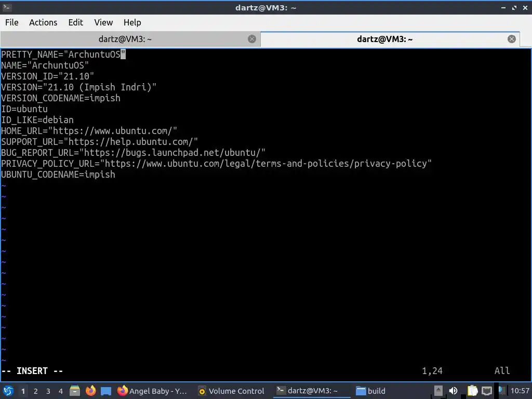Click the terminal icon in the title bar
Screen dimensions: 532x399
coord(7,7)
